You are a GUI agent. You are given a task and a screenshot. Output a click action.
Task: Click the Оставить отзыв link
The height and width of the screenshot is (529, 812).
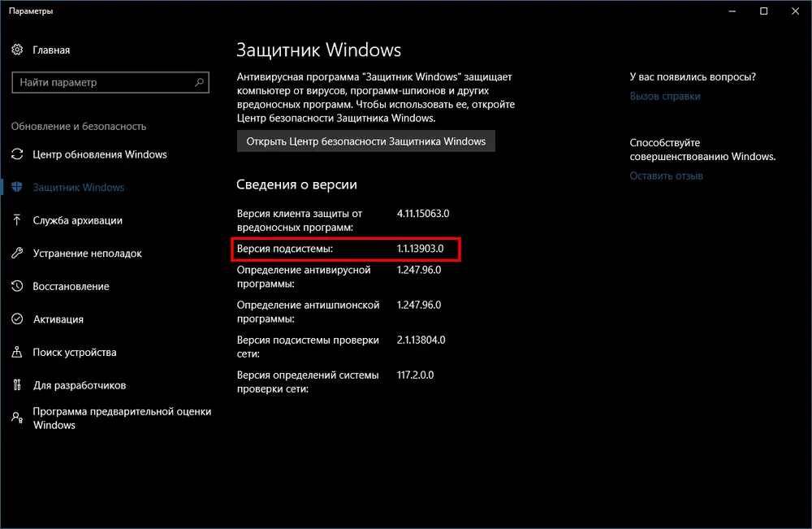pos(666,175)
